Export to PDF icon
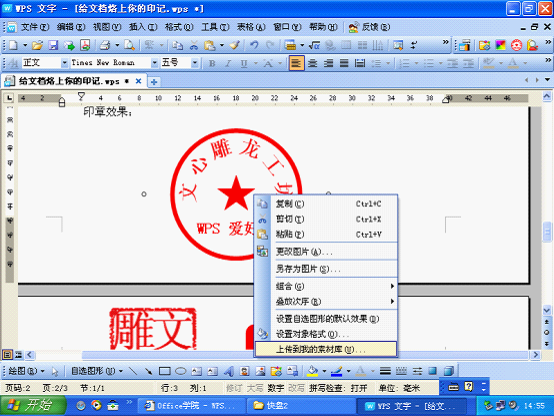The height and width of the screenshot is (416, 554). tap(85, 45)
